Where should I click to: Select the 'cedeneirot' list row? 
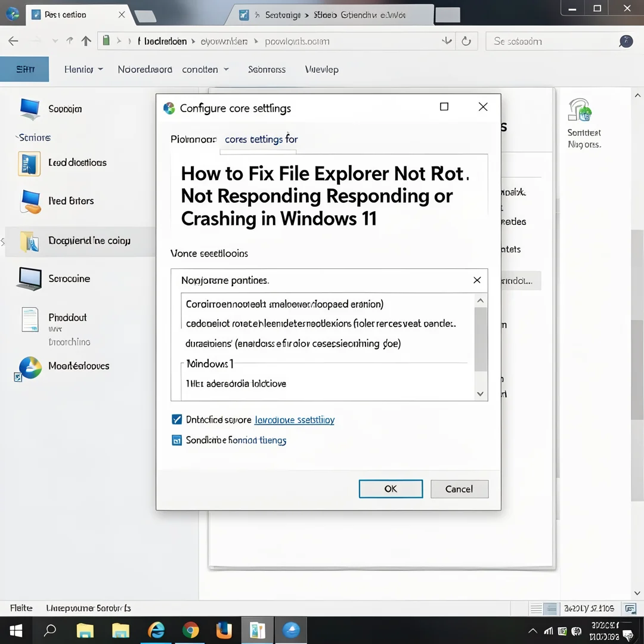[321, 324]
